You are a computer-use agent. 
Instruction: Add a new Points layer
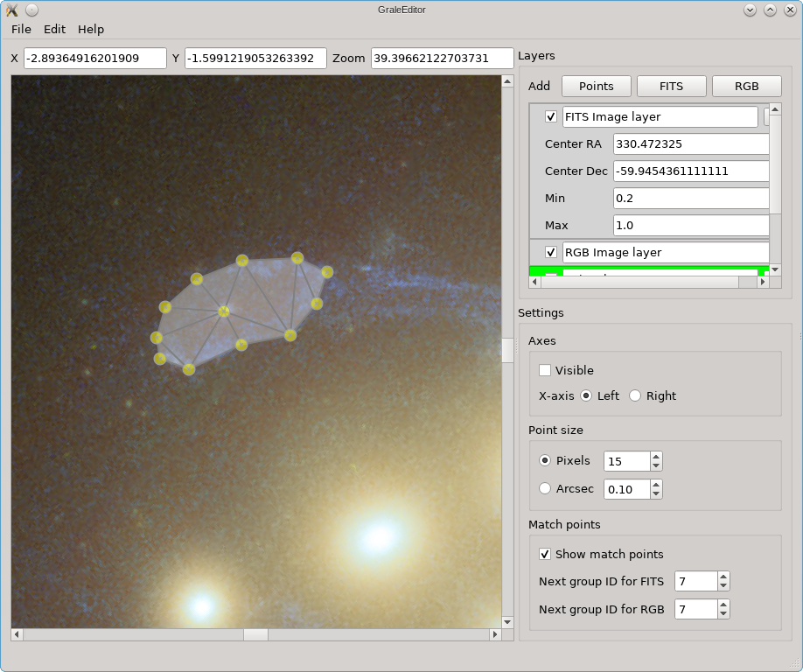pos(596,86)
